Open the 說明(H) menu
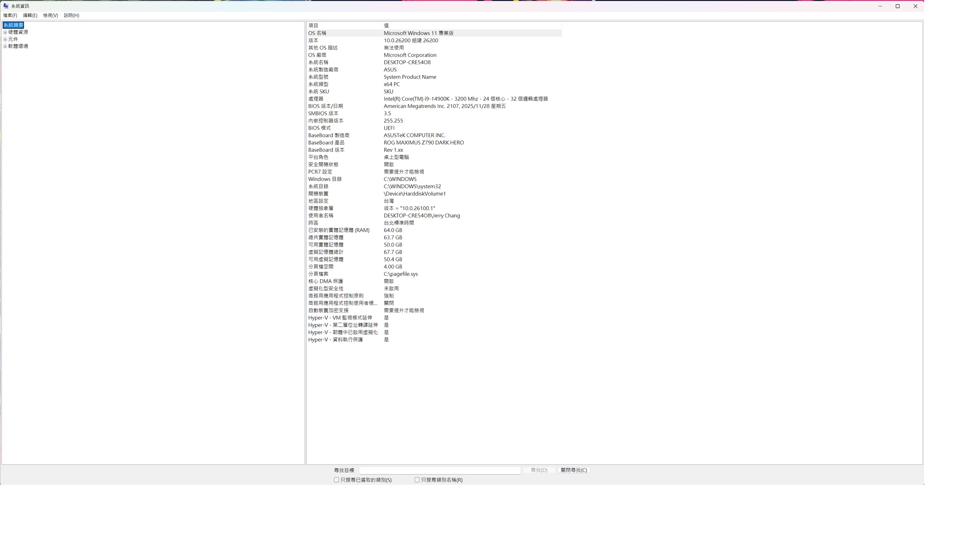 tap(71, 15)
